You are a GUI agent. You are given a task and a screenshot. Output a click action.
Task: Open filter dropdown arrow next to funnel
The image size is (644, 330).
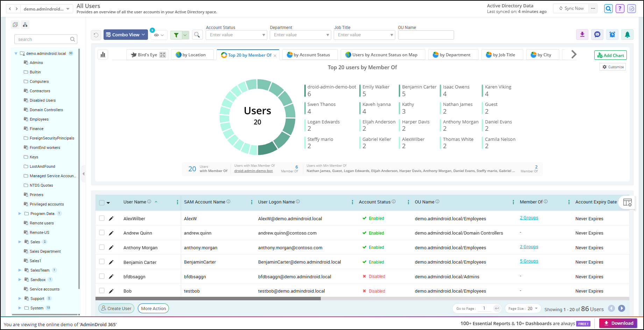click(x=185, y=35)
